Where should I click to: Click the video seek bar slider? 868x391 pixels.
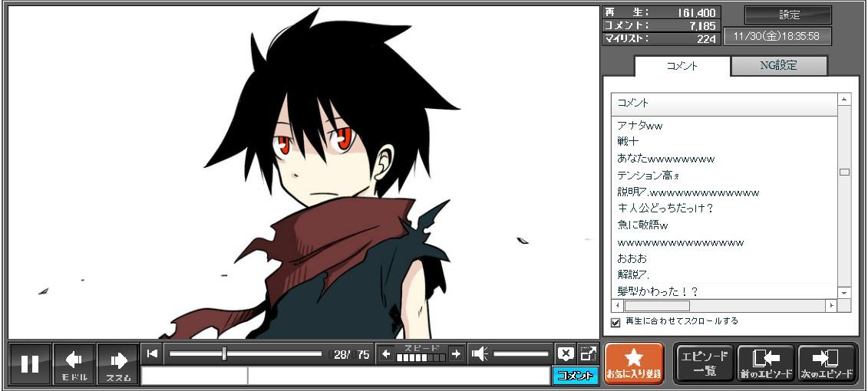pos(224,353)
